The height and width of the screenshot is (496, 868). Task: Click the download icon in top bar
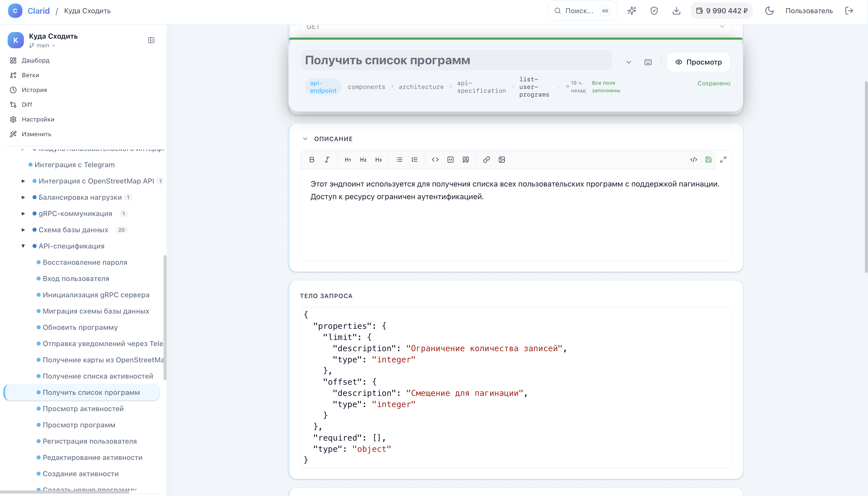pyautogui.click(x=676, y=11)
